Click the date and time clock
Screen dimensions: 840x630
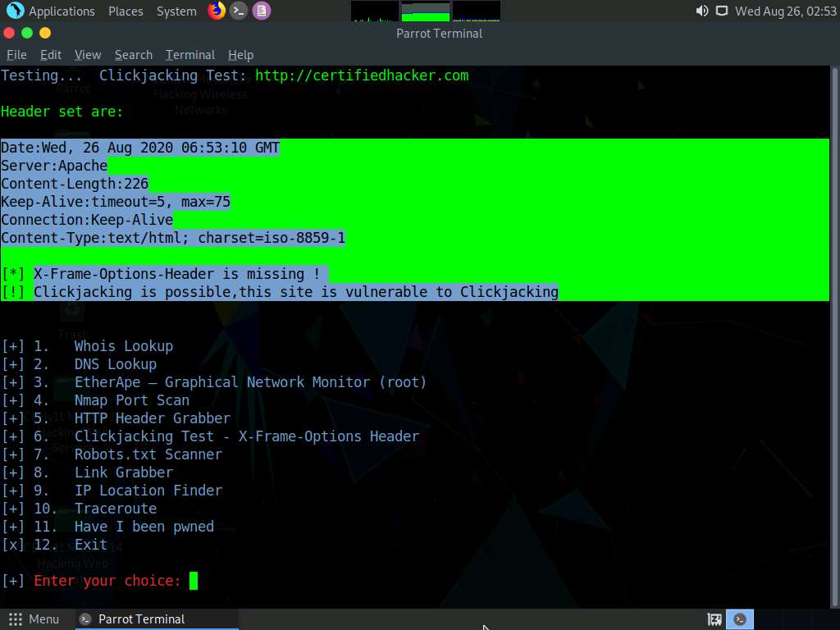coord(785,11)
